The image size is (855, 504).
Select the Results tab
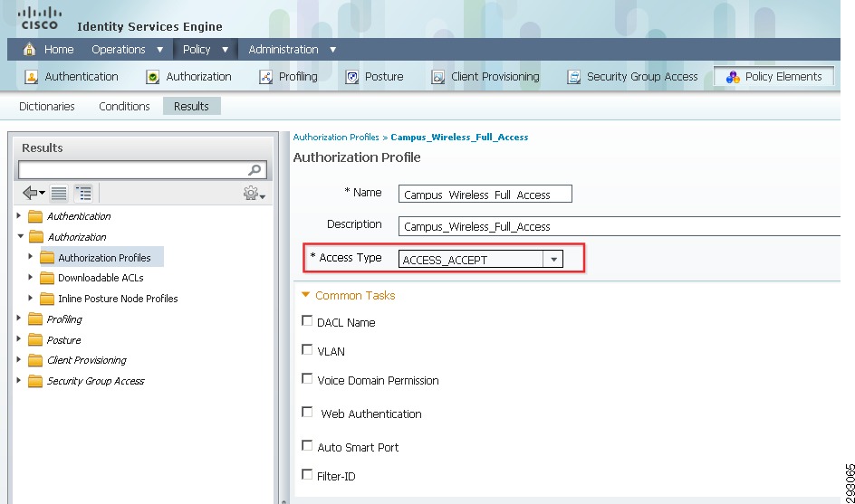(x=191, y=106)
